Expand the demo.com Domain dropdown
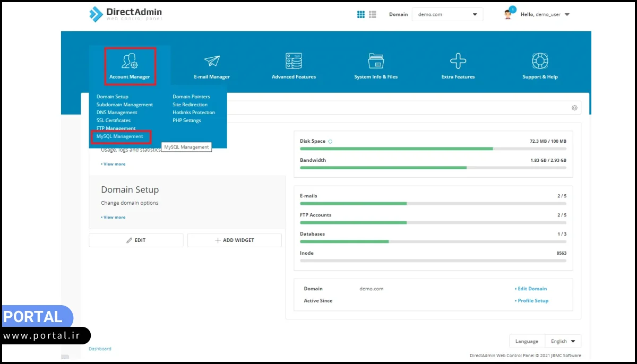 click(447, 14)
